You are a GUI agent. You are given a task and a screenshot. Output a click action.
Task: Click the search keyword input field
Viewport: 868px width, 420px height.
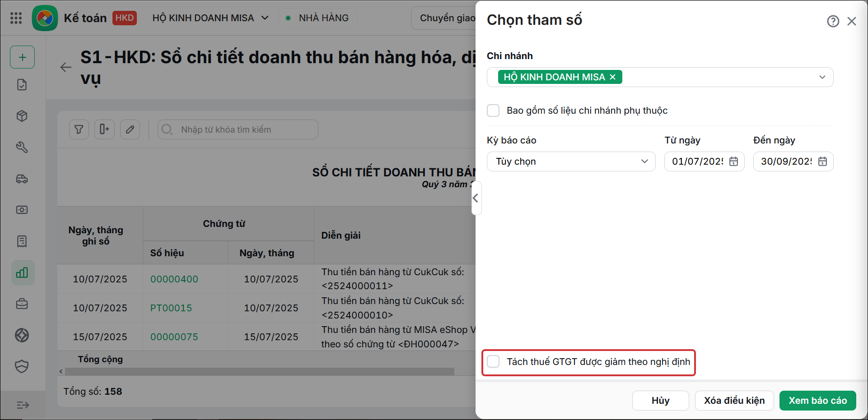[238, 129]
